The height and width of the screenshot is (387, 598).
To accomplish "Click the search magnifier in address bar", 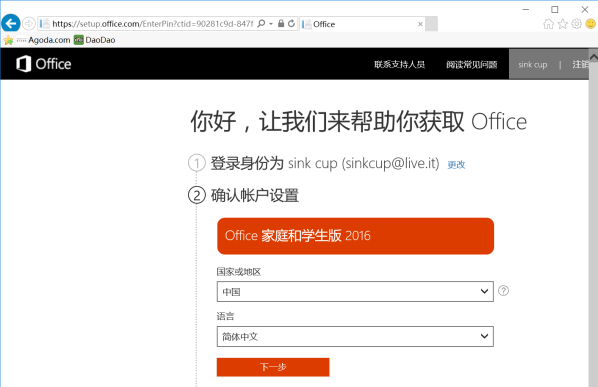I will (261, 24).
